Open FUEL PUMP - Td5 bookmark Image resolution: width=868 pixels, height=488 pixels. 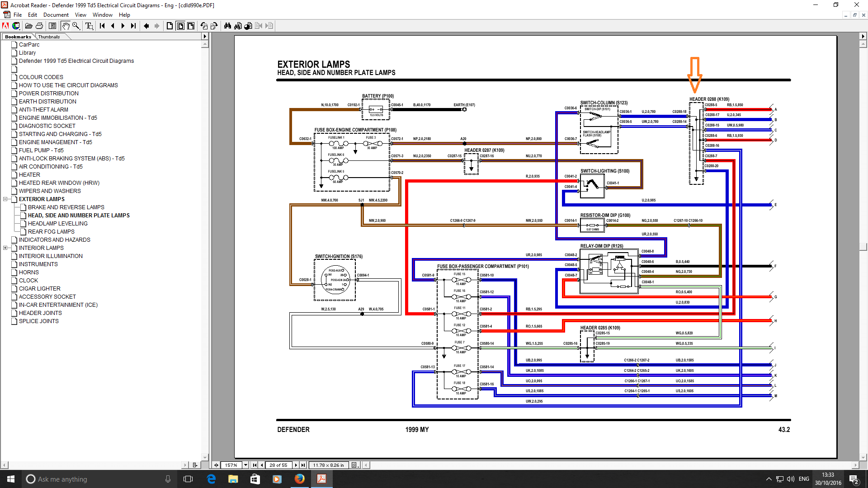(41, 150)
